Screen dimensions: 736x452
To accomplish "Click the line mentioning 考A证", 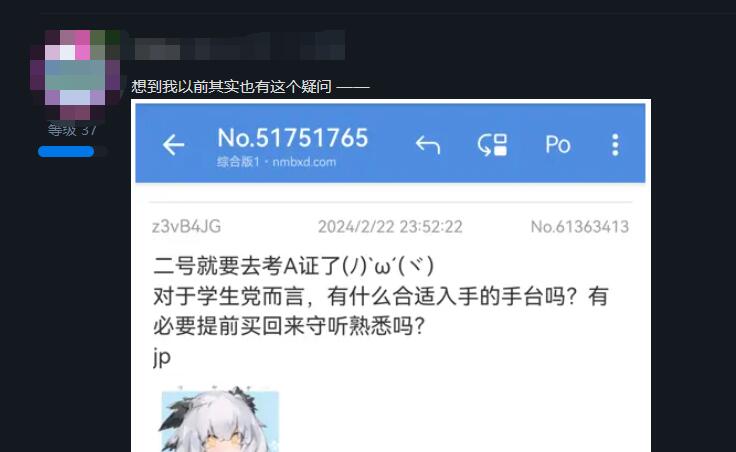I will point(293,266).
